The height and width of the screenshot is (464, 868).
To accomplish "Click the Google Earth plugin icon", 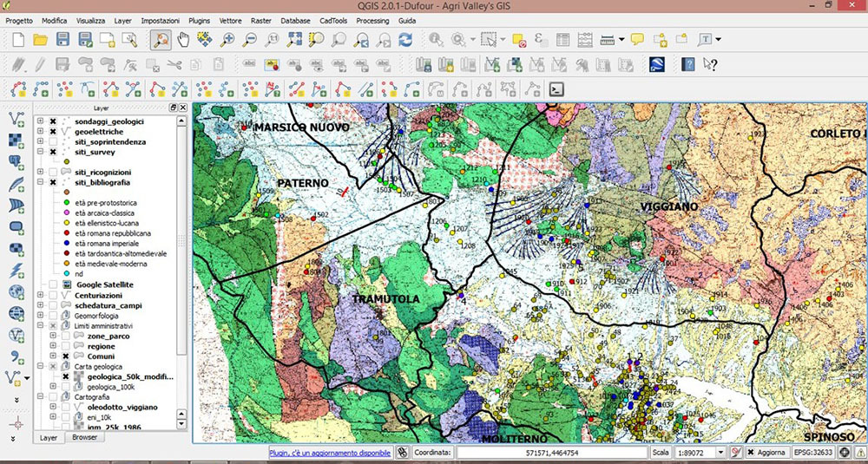I will (657, 64).
